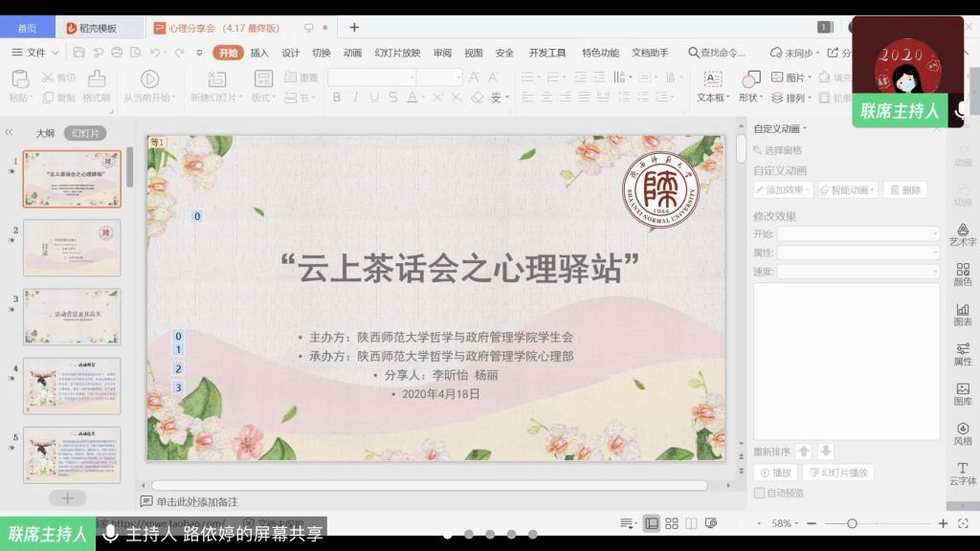Toggle Italic formatting

[x=356, y=98]
